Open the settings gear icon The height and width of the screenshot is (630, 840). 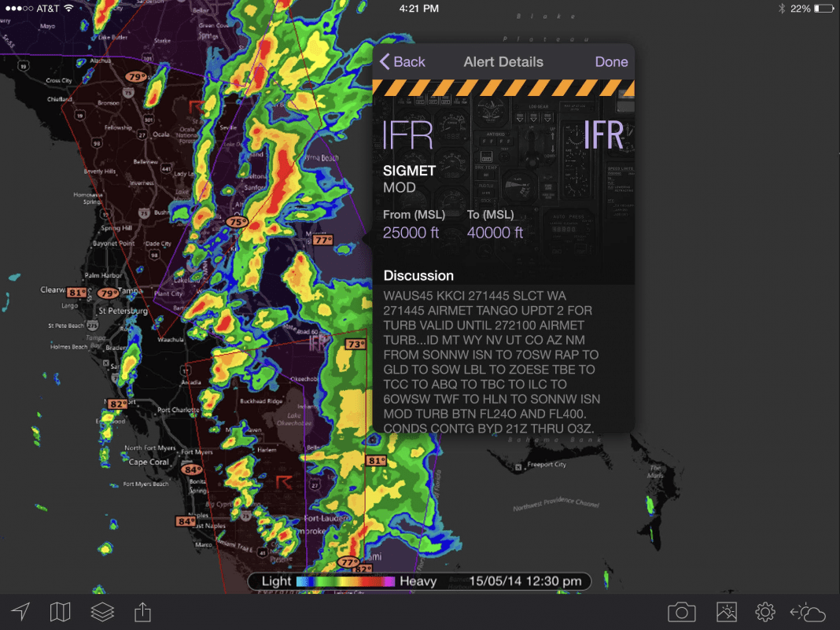(764, 611)
